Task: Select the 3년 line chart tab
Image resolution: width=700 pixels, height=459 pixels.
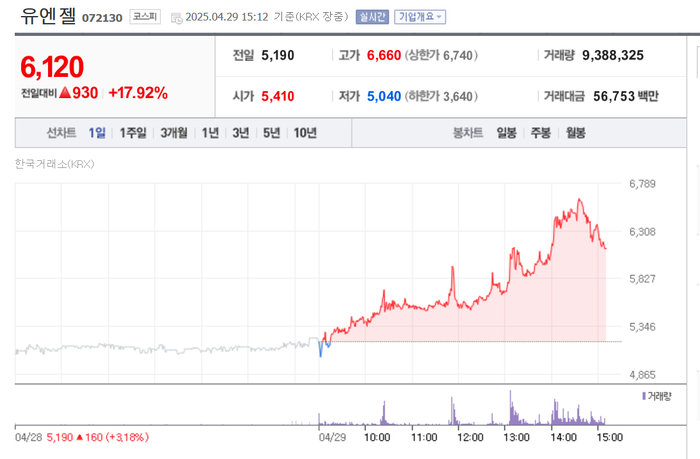Action: [241, 133]
